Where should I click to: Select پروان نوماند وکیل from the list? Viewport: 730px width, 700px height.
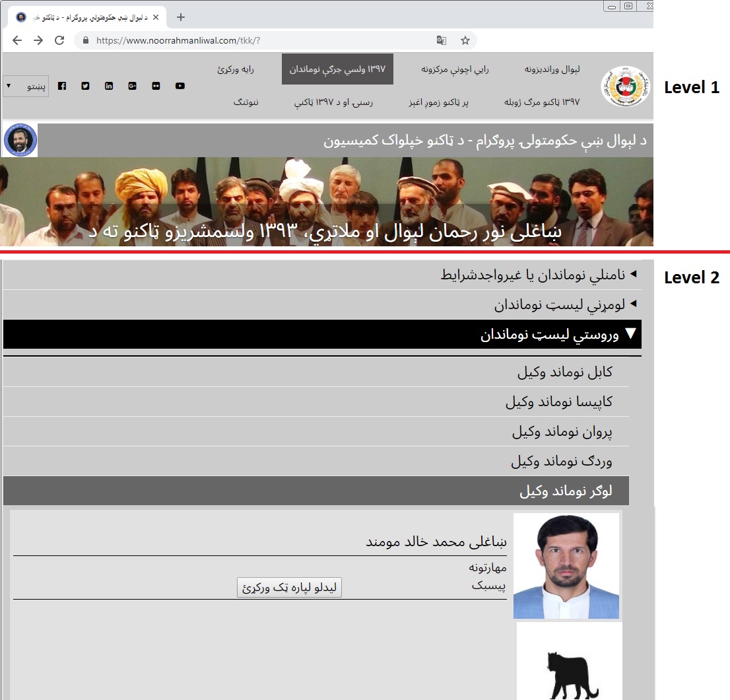point(562,432)
